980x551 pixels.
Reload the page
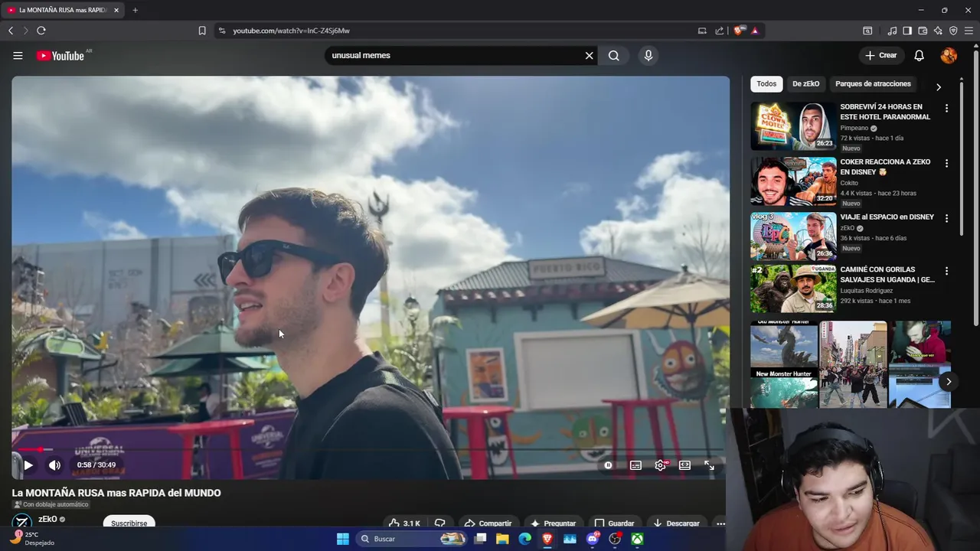pos(41,31)
